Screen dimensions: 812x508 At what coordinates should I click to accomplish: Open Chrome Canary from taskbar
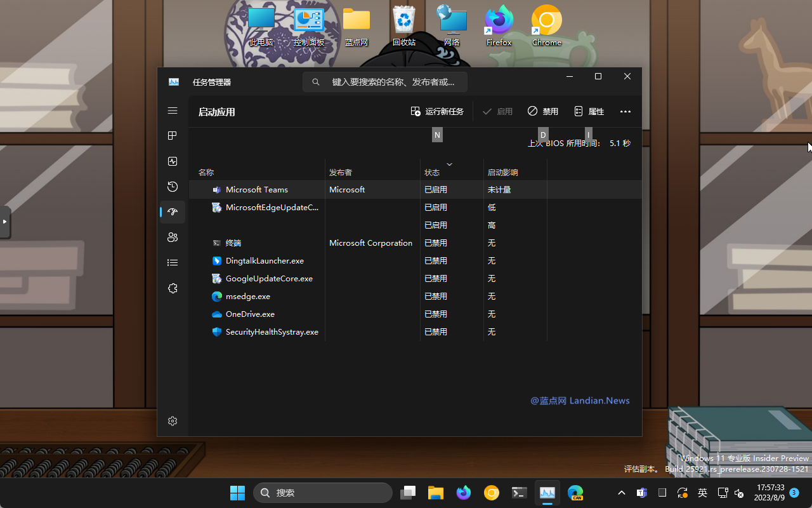pyautogui.click(x=492, y=493)
